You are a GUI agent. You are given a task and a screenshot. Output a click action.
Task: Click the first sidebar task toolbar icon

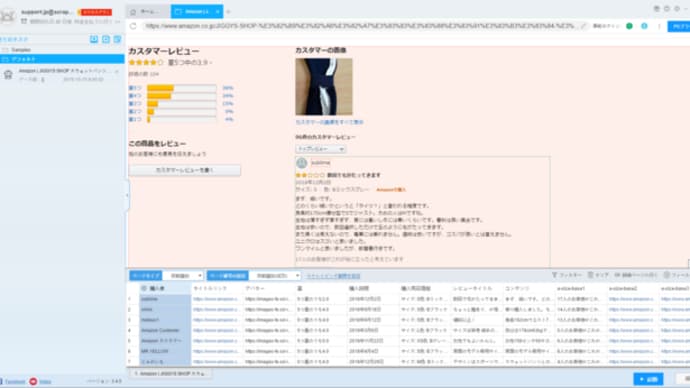pos(94,39)
